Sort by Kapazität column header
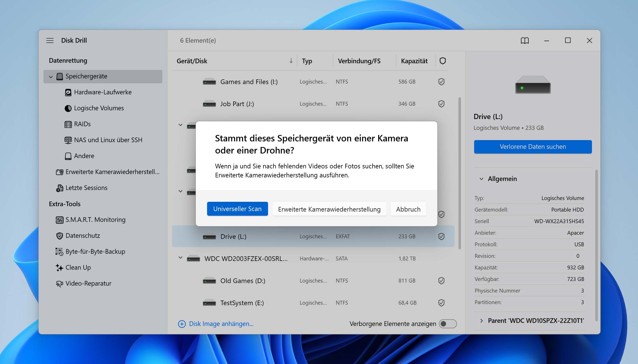The image size is (638, 364). point(414,61)
